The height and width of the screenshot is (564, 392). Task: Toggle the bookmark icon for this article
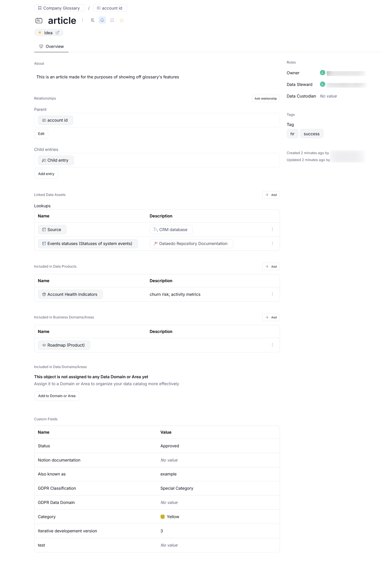click(x=112, y=20)
